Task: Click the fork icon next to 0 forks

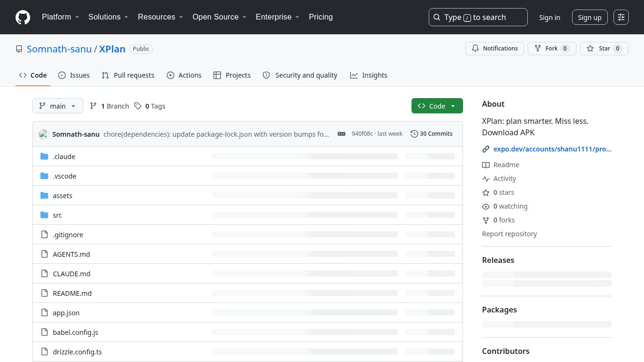Action: pos(486,220)
